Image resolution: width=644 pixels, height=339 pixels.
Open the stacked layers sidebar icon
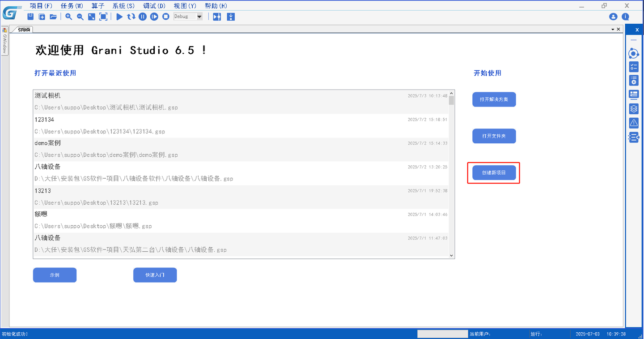click(x=634, y=108)
